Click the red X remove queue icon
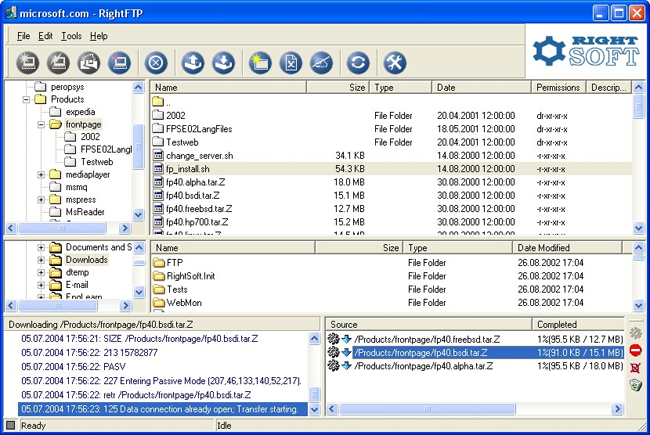 click(x=635, y=367)
